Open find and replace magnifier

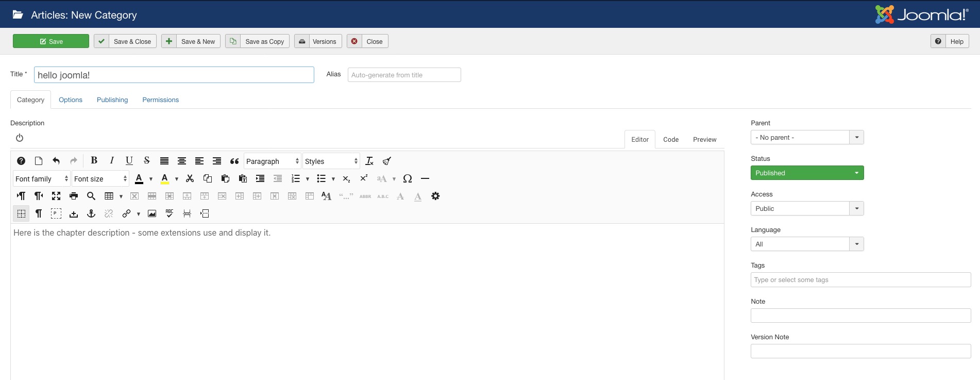click(x=91, y=196)
